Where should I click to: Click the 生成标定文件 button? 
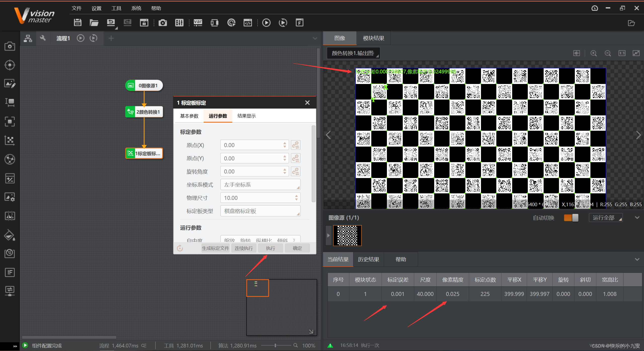pos(215,248)
